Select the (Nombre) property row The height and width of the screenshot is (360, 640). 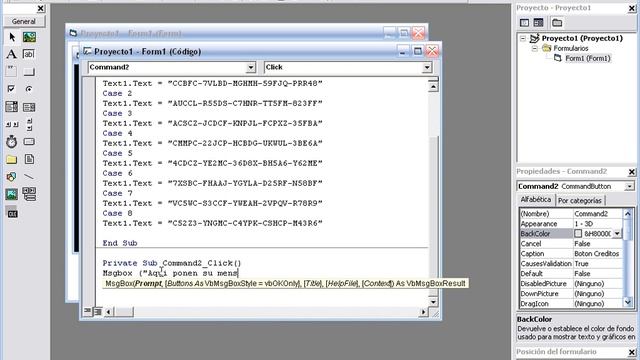(571, 213)
